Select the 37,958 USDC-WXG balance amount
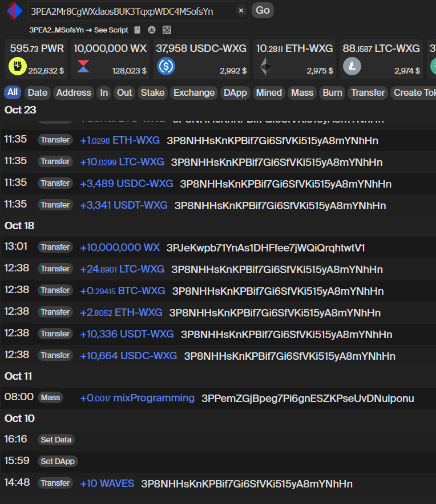 (x=201, y=48)
